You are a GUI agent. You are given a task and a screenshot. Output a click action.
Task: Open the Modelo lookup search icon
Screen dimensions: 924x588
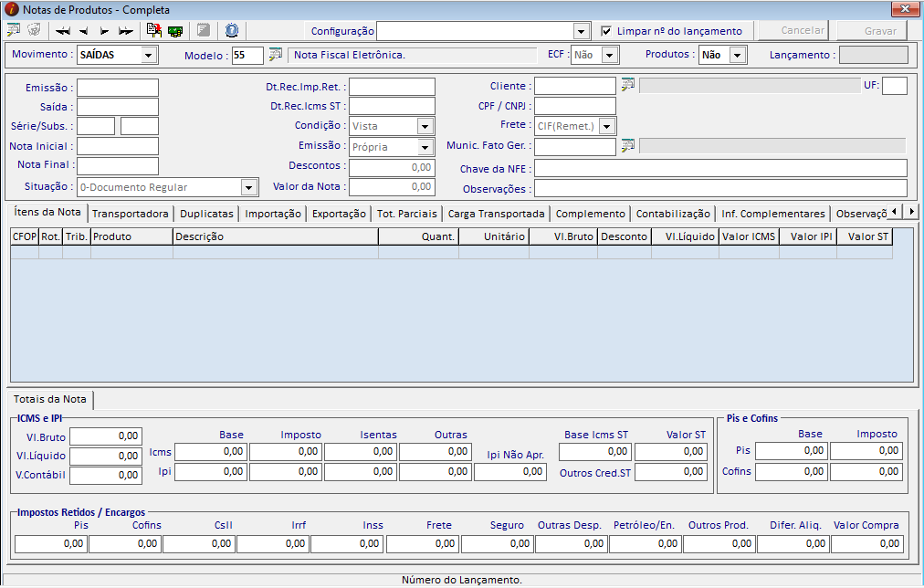pos(275,54)
